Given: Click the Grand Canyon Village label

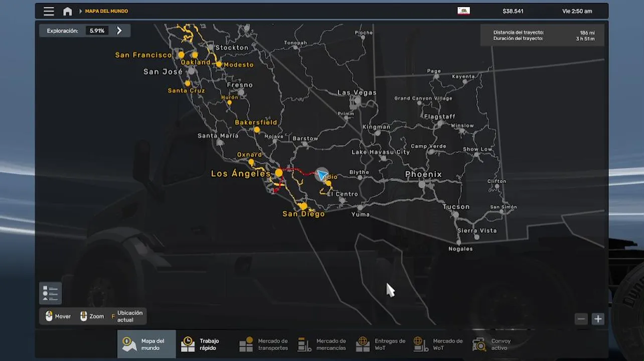Looking at the screenshot, I should (x=423, y=98).
